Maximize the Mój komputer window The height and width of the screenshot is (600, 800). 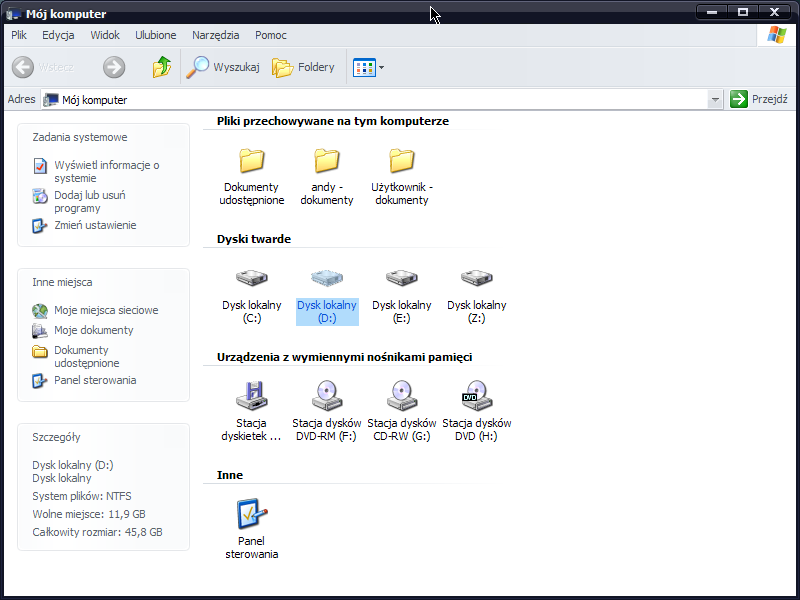pos(743,12)
